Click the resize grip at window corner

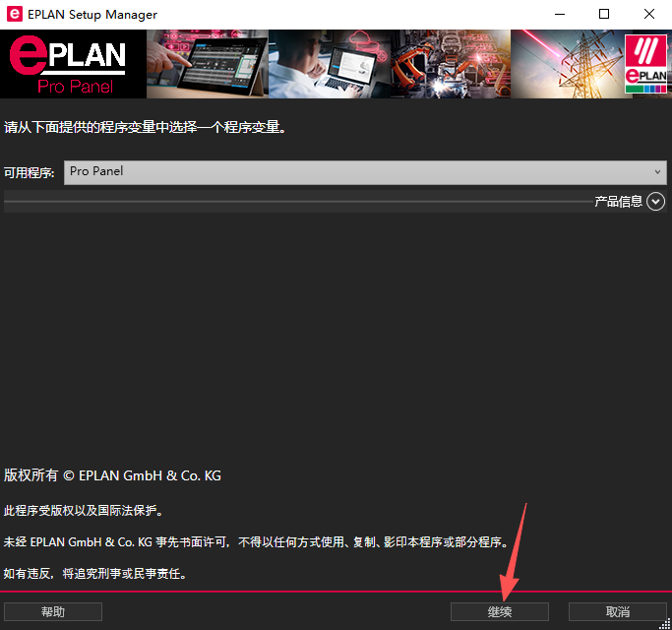click(x=665, y=624)
